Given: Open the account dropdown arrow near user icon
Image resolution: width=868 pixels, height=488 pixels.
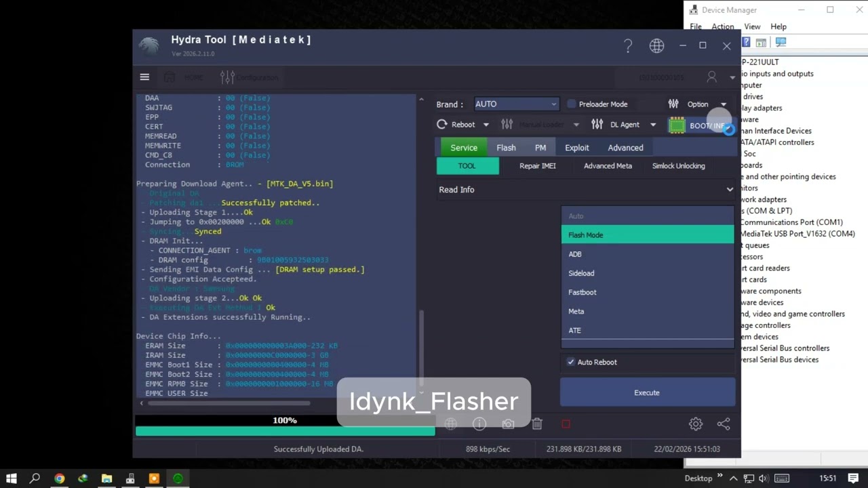Looking at the screenshot, I should coord(732,78).
